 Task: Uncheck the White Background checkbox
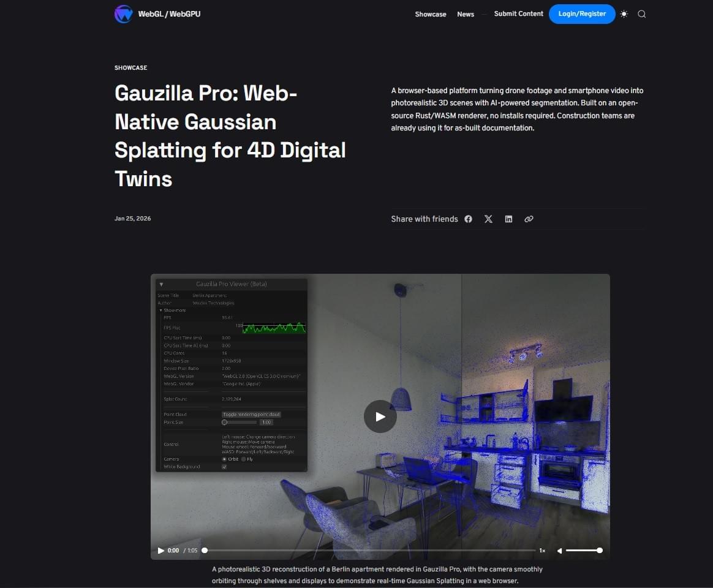pyautogui.click(x=224, y=467)
